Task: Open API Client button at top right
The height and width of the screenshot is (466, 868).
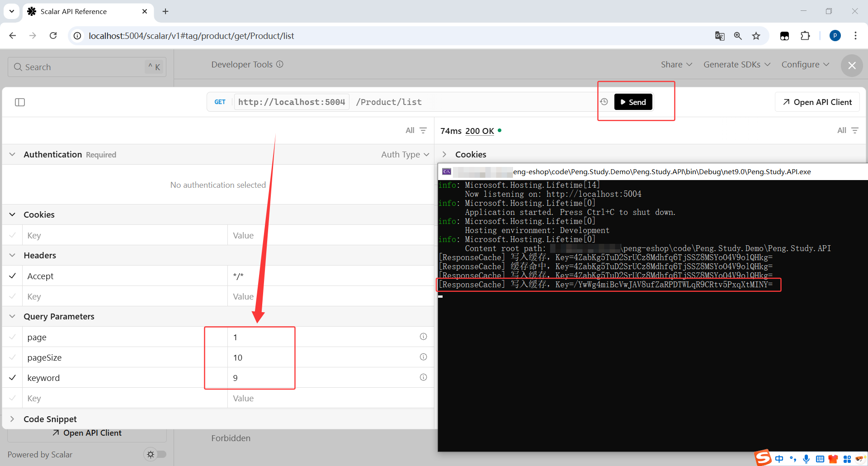Action: pyautogui.click(x=817, y=102)
